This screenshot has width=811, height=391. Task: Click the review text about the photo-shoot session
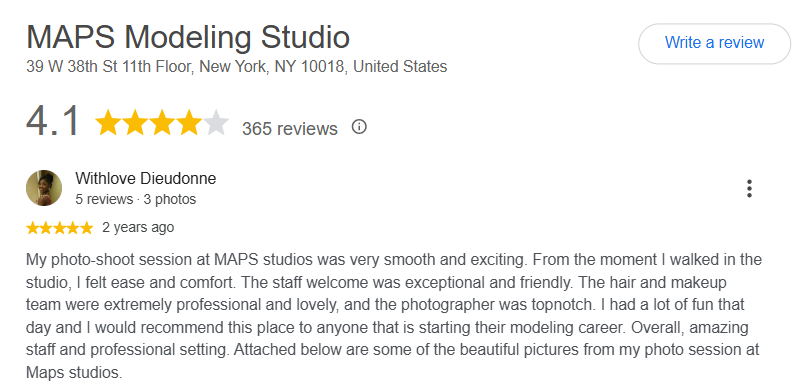pyautogui.click(x=393, y=315)
